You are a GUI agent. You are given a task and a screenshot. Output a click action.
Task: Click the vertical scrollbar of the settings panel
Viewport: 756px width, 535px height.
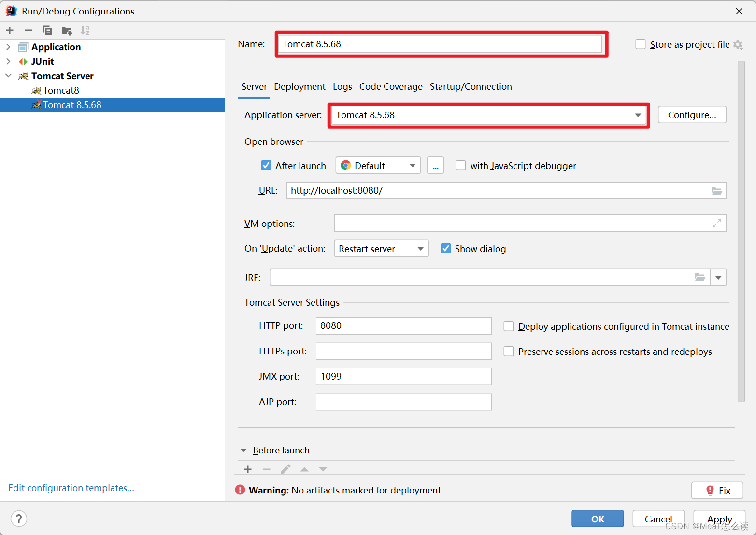click(742, 232)
